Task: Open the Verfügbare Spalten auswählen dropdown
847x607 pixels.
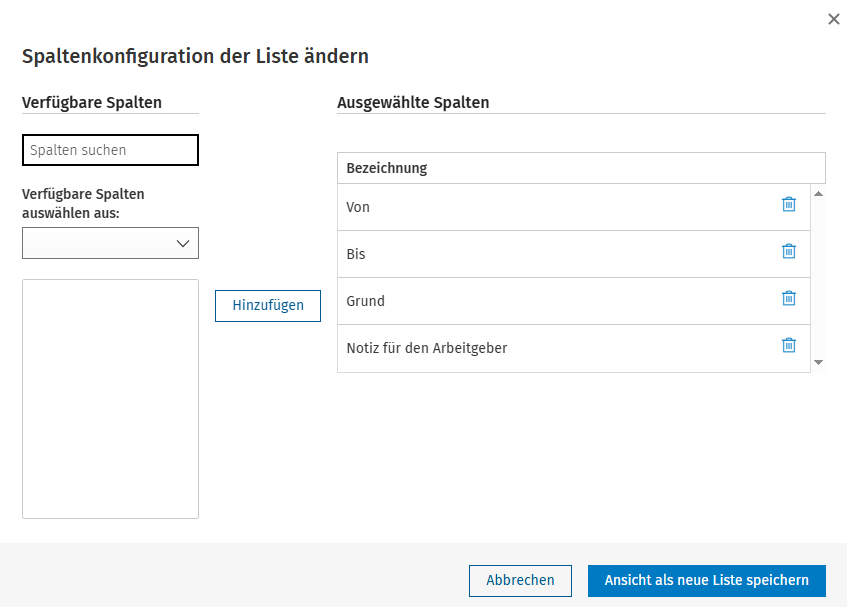Action: 110,243
